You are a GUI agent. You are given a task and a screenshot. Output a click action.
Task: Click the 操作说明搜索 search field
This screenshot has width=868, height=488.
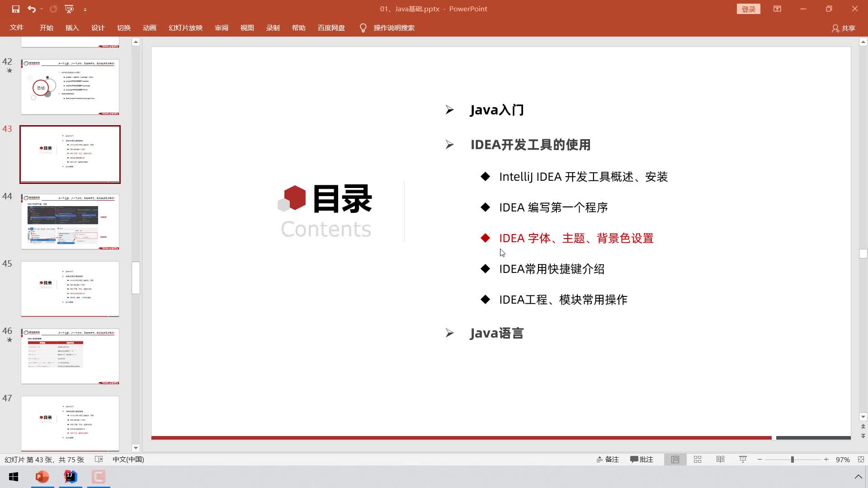click(394, 28)
